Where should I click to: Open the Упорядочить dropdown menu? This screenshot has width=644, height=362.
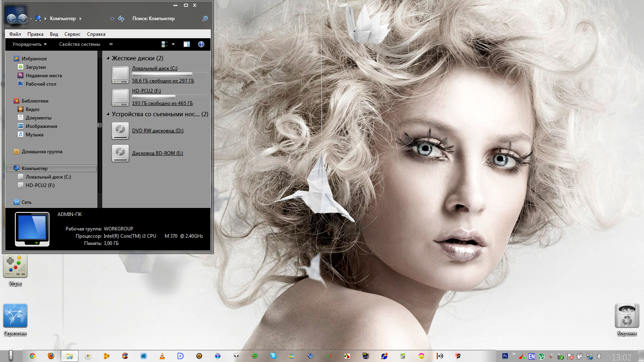29,44
